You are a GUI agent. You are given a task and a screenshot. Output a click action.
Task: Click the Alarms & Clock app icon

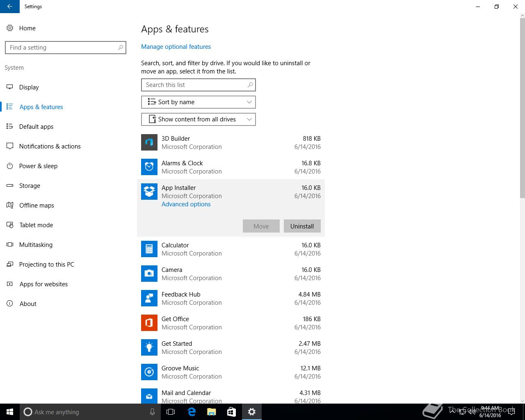tap(149, 167)
